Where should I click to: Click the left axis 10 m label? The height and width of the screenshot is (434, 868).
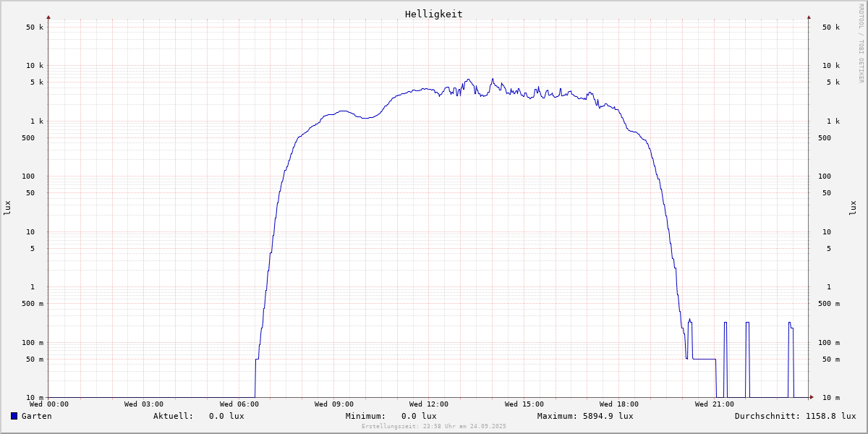point(35,398)
